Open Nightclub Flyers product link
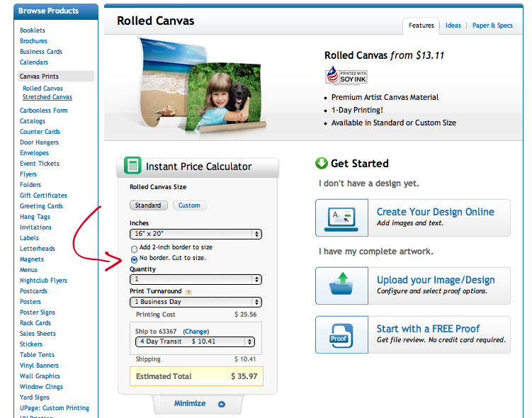 tap(43, 281)
